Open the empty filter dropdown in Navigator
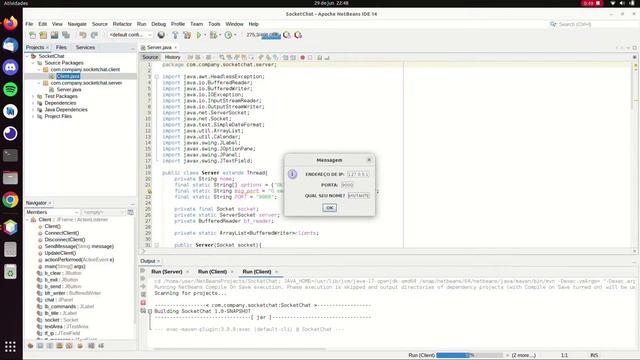640x360 pixels. click(103, 212)
